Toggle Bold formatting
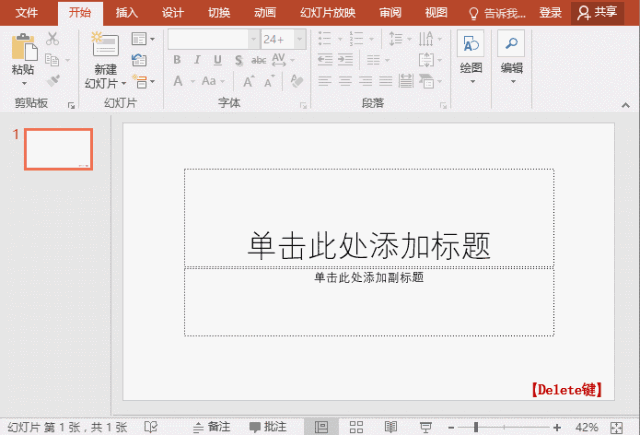Screen dimensions: 640x435 coord(177,60)
